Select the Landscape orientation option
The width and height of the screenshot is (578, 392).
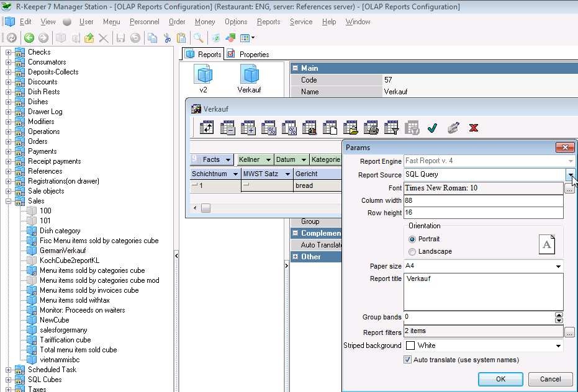pyautogui.click(x=412, y=251)
